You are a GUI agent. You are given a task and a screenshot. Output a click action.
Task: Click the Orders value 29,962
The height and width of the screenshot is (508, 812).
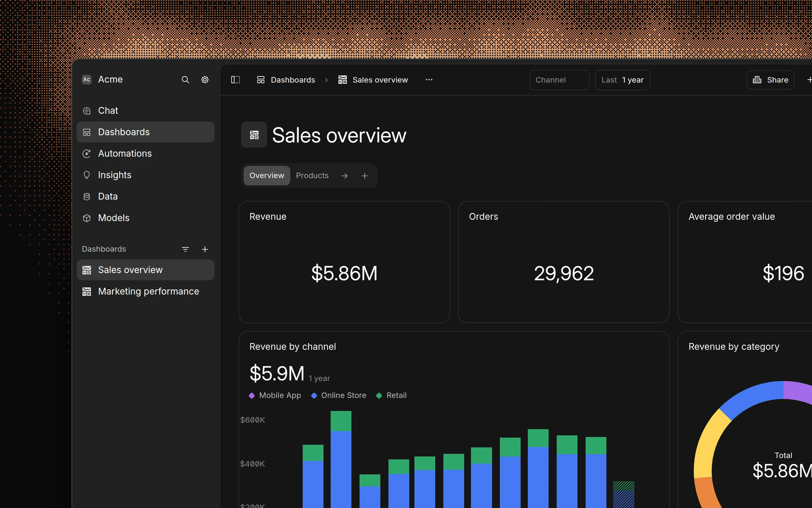[564, 273]
